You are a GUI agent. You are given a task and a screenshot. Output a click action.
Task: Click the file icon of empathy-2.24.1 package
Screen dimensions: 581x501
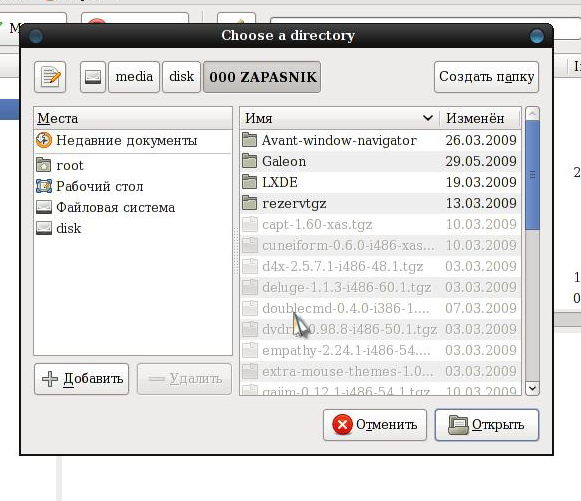(250, 350)
